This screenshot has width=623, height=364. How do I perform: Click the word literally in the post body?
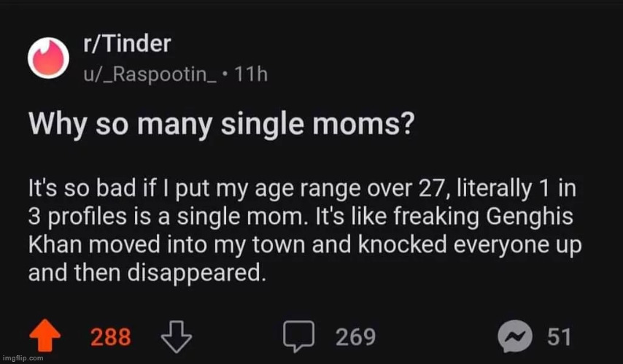coord(494,189)
